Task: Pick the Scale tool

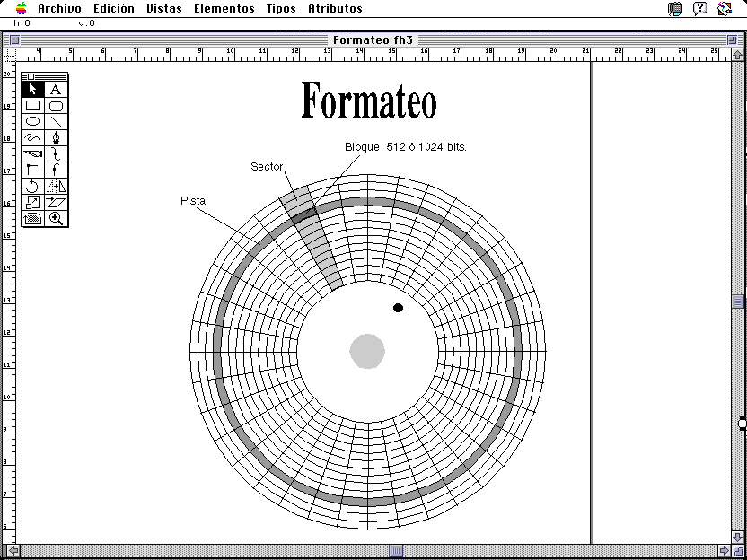Action: coord(33,202)
